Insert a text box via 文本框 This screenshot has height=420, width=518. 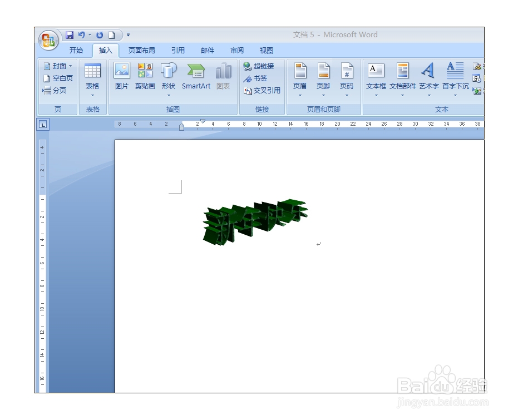coord(376,76)
